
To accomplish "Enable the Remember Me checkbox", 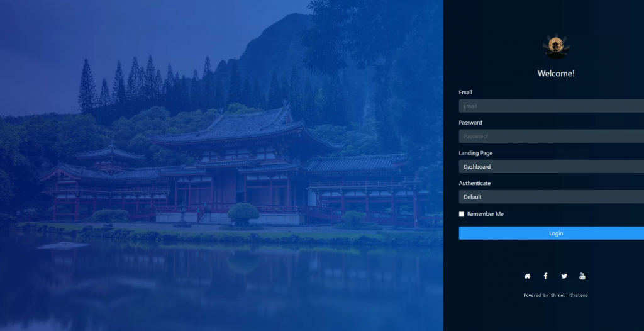I will [x=462, y=214].
